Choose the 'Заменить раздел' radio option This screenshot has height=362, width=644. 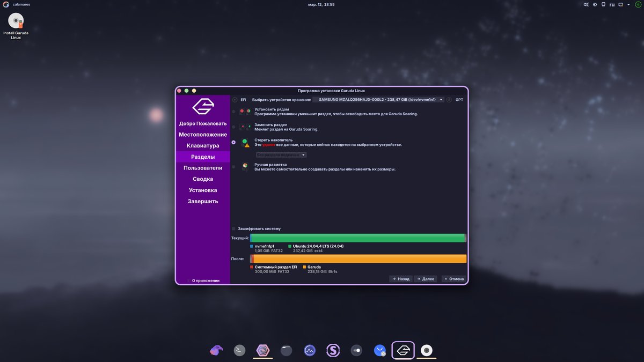[x=233, y=127]
